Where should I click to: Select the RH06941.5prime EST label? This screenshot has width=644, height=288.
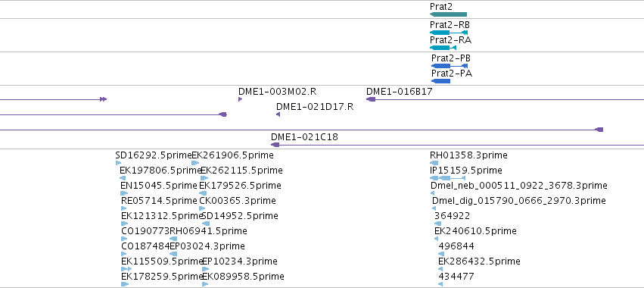[209, 232]
